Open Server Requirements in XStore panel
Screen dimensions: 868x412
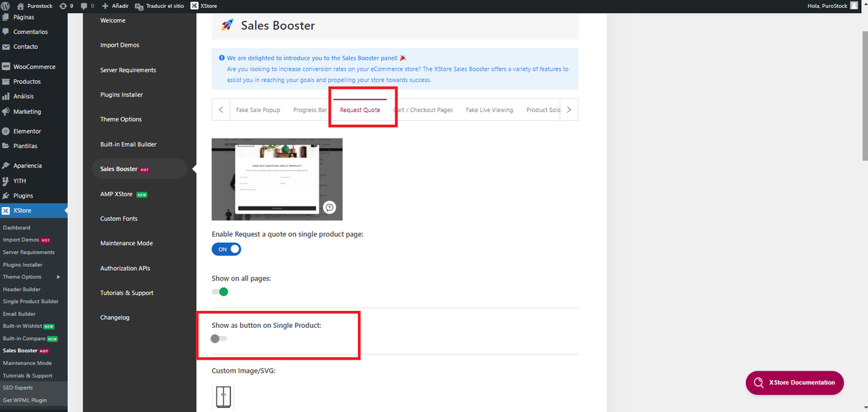click(x=128, y=70)
